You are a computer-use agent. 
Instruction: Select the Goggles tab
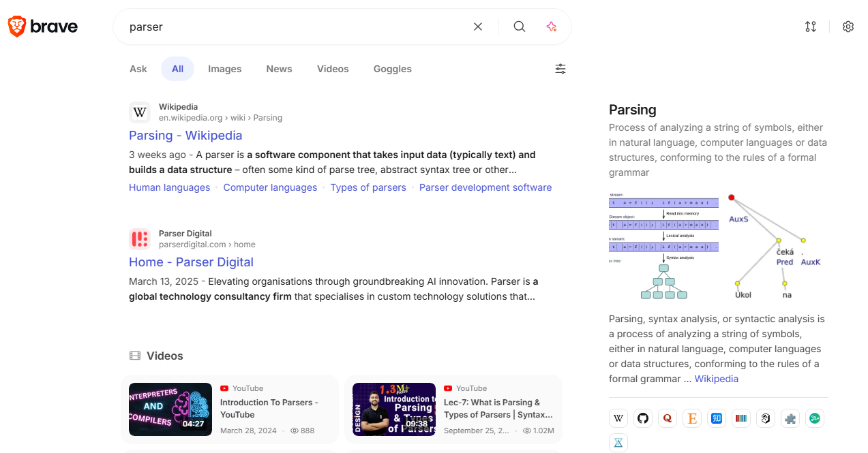[393, 69]
